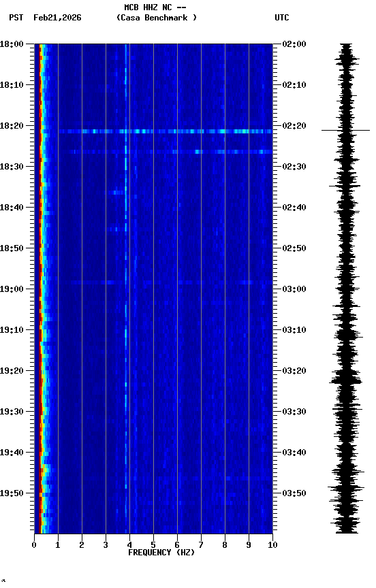376x588 pixels.
Task: Click the 18:30 PST time label
Action: pyautogui.click(x=12, y=167)
